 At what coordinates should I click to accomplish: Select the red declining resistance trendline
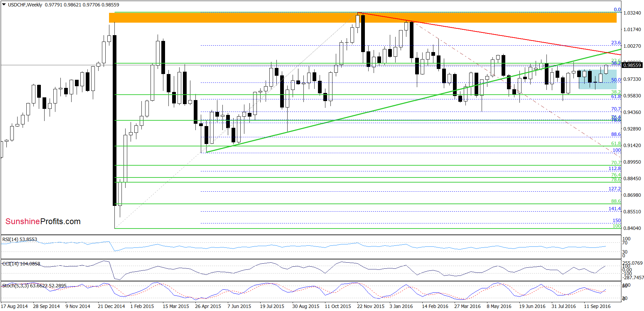point(489,34)
